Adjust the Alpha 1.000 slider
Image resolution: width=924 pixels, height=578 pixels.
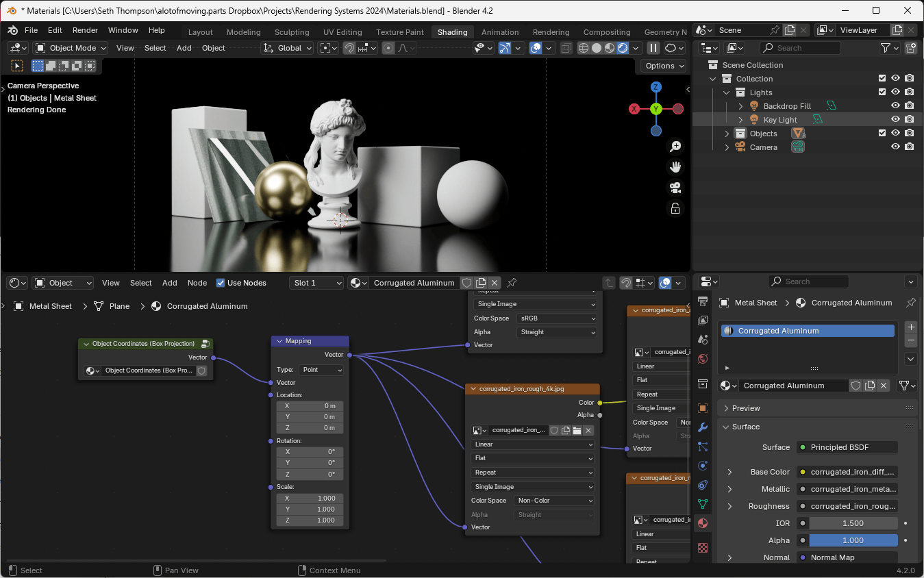pyautogui.click(x=853, y=540)
